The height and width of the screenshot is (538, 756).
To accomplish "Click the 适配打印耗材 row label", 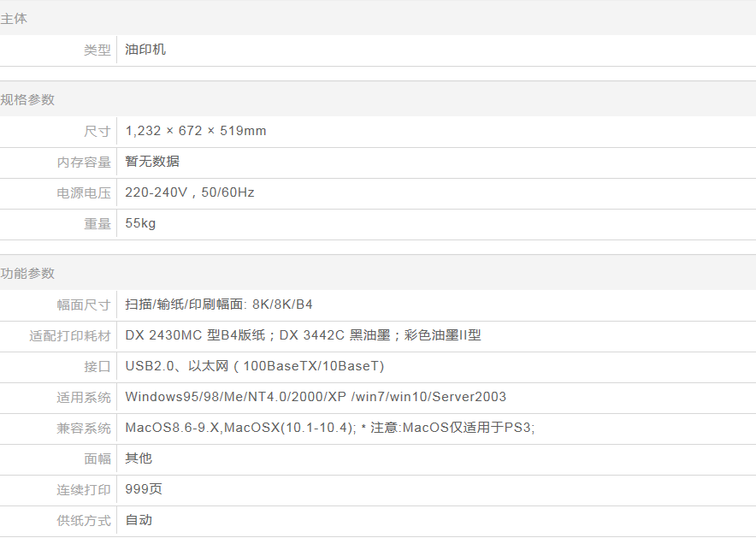I will pyautogui.click(x=70, y=335).
